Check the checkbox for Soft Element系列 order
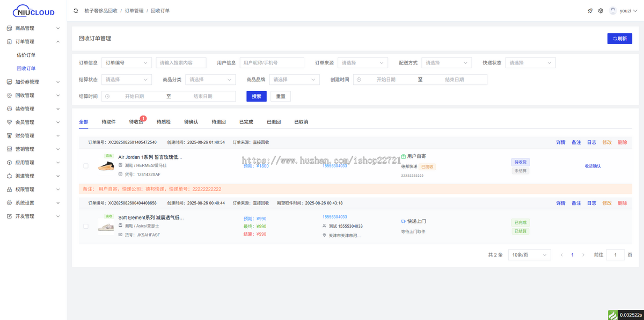 (85, 226)
